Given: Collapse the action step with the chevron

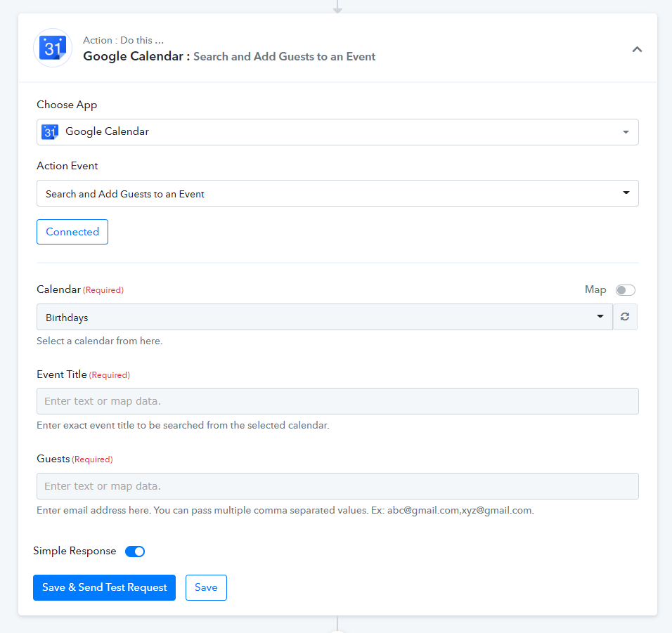Looking at the screenshot, I should tap(637, 49).
